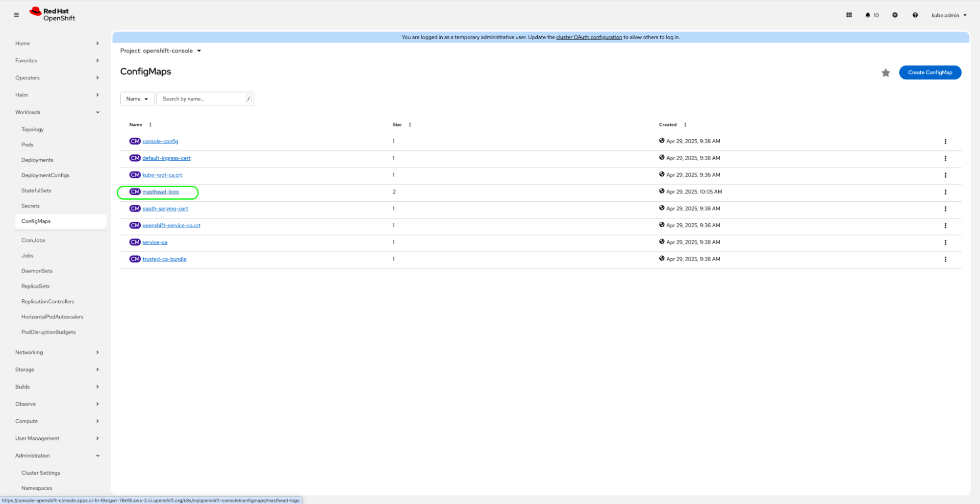Open kebab menu for masthead-logo row
This screenshot has height=504, width=980.
(945, 192)
